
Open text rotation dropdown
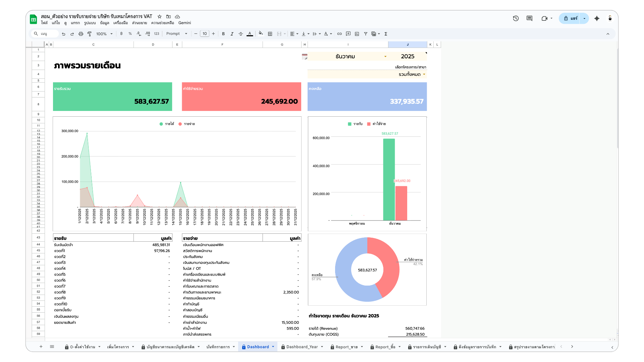(x=328, y=34)
